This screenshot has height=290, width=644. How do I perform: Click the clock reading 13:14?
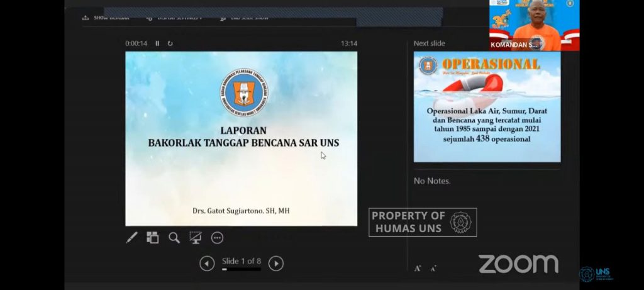(x=348, y=43)
